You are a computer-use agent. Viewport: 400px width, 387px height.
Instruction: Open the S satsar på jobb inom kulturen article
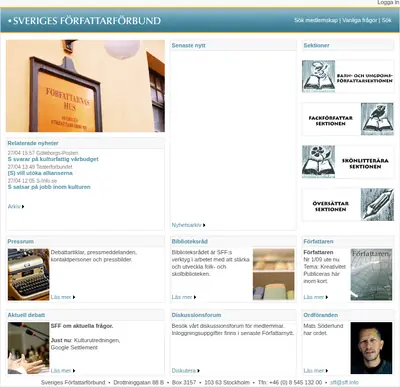click(49, 187)
